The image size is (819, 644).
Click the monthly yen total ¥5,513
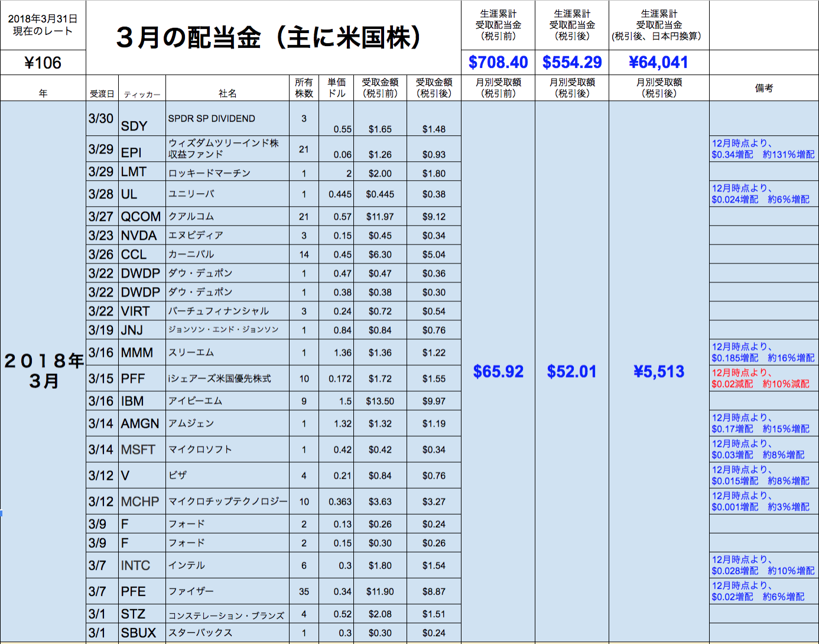tap(659, 372)
